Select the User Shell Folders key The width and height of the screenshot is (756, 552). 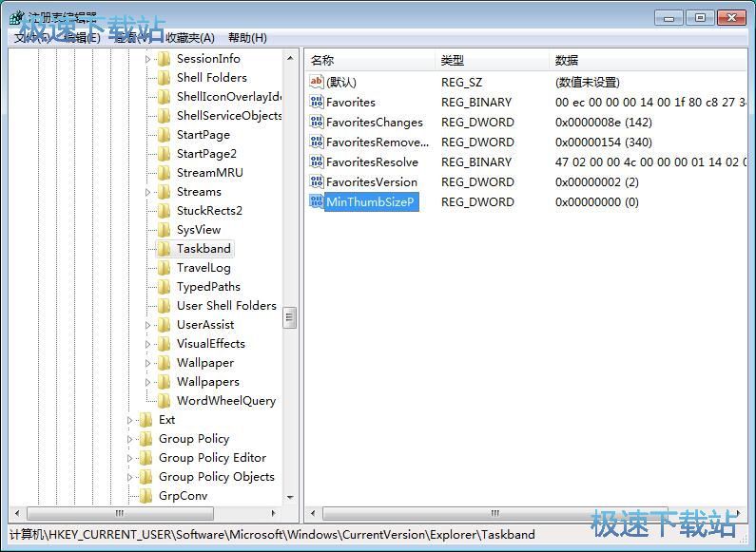pyautogui.click(x=226, y=306)
